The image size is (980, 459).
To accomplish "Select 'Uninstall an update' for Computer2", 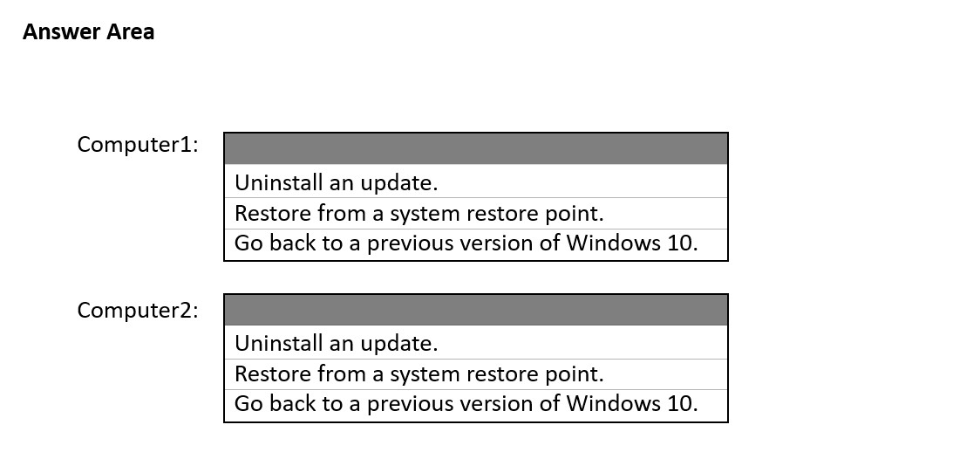I will point(476,343).
